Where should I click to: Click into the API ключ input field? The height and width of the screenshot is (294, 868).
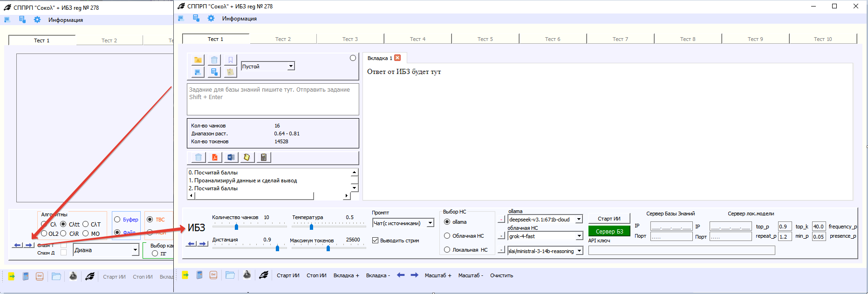click(681, 250)
